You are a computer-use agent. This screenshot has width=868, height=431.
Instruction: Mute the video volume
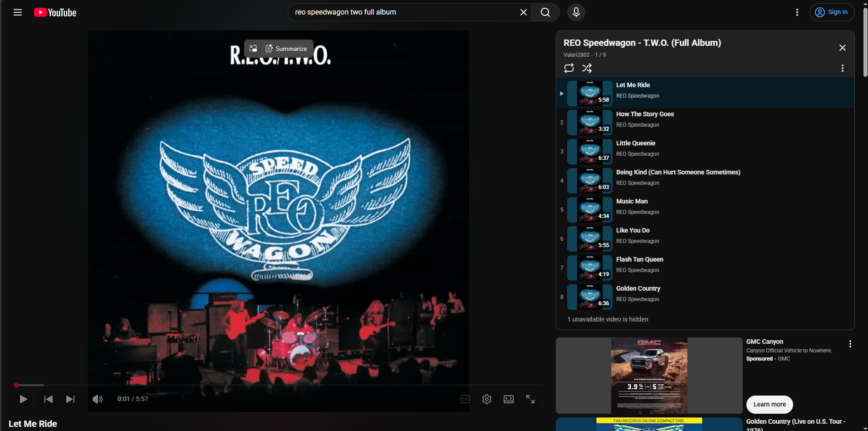click(x=98, y=399)
